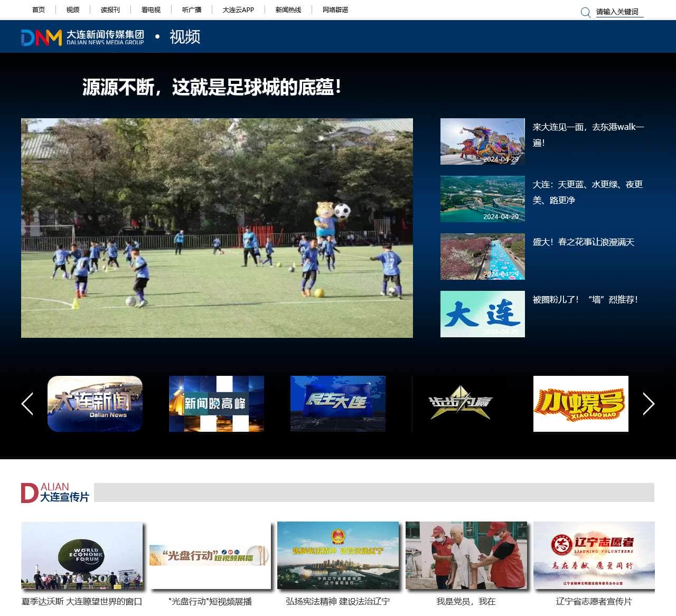Viewport: 676px width, 616px height.
Task: Switch to the 看电视 section
Action: [151, 10]
